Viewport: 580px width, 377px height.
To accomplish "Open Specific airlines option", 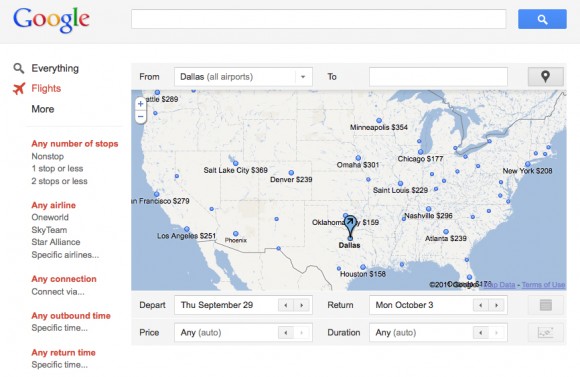I will pos(65,255).
